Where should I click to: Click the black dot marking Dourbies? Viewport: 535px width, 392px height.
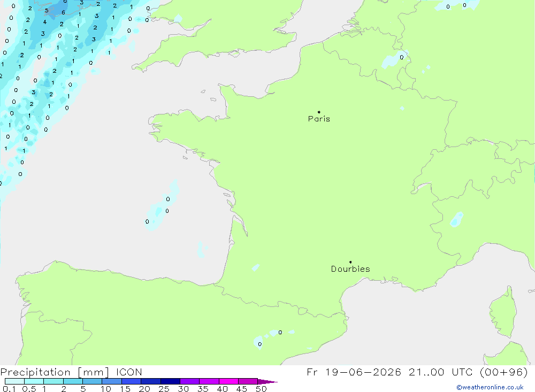click(350, 262)
